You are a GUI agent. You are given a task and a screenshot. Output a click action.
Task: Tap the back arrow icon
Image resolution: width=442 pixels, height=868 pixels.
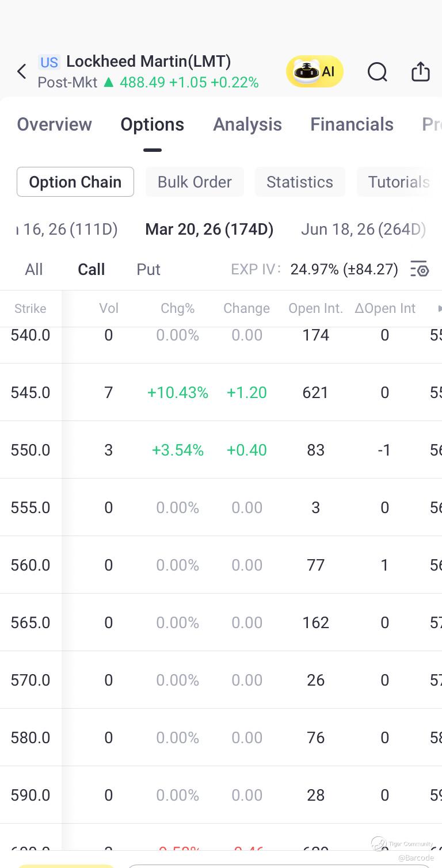[22, 71]
